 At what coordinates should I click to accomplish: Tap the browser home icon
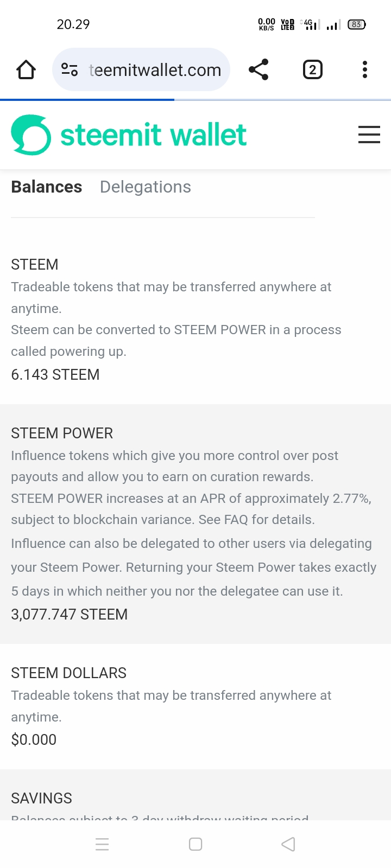pyautogui.click(x=26, y=70)
